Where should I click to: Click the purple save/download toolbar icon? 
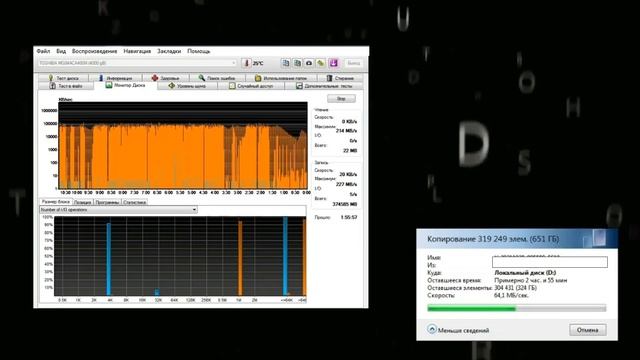click(x=333, y=63)
